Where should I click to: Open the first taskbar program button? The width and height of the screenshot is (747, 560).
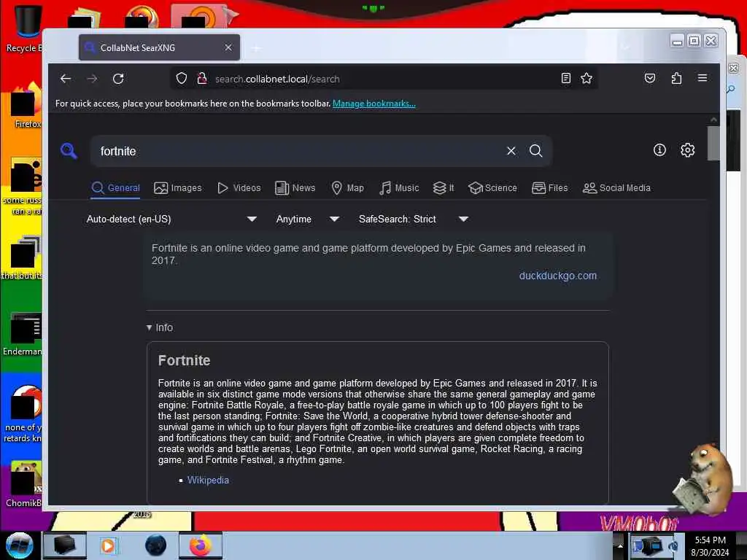click(65, 545)
